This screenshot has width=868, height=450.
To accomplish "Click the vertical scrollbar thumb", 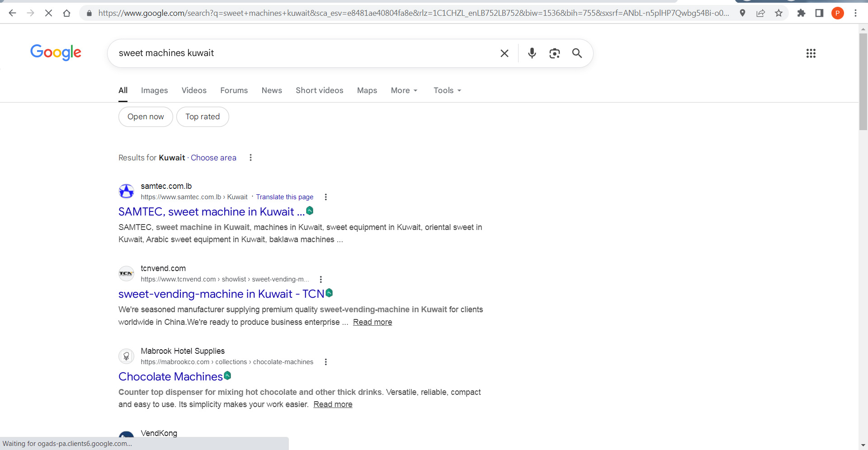I will click(863, 81).
